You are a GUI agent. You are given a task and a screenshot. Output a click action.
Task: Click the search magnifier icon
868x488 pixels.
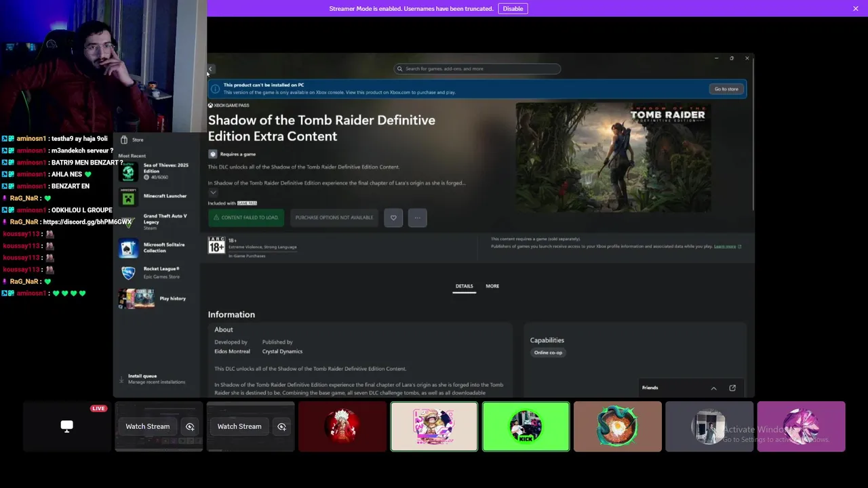point(399,68)
